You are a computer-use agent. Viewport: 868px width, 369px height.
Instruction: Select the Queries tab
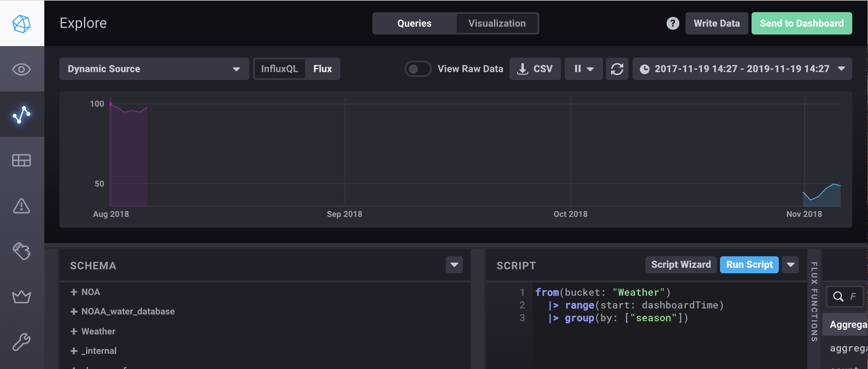[414, 23]
